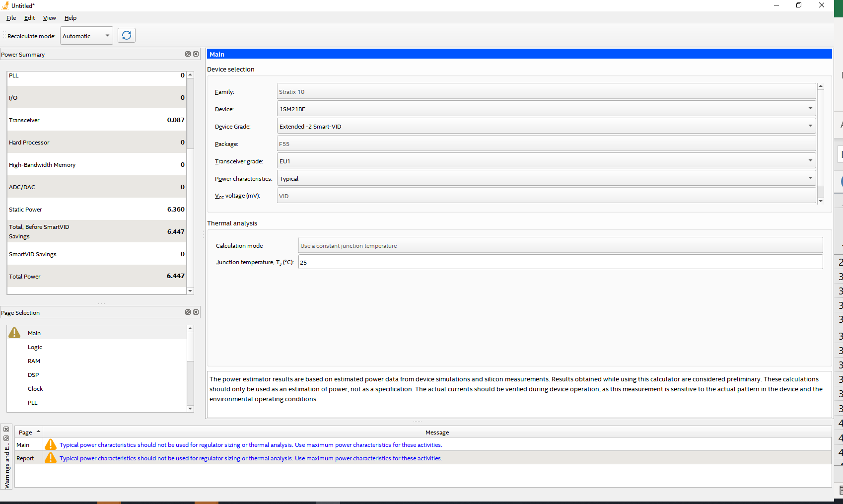This screenshot has height=504, width=843.
Task: Select the PLL page in Page Selection
Action: click(97, 402)
